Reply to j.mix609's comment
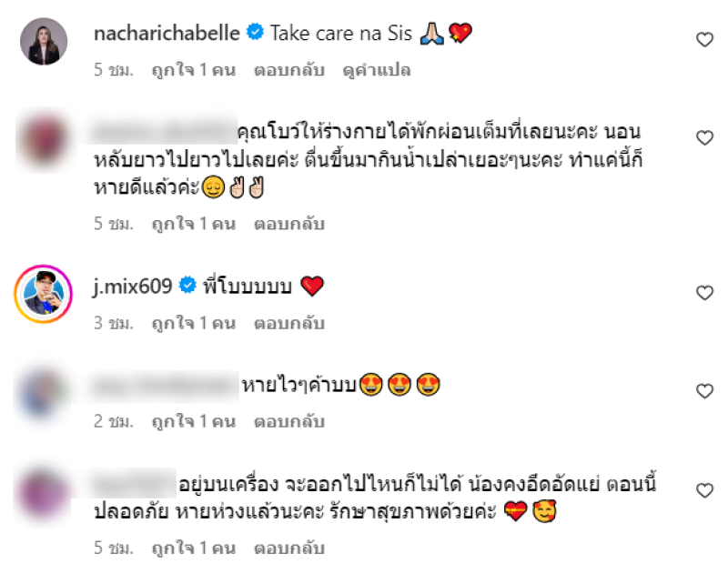This screenshot has width=728, height=574. [x=288, y=323]
